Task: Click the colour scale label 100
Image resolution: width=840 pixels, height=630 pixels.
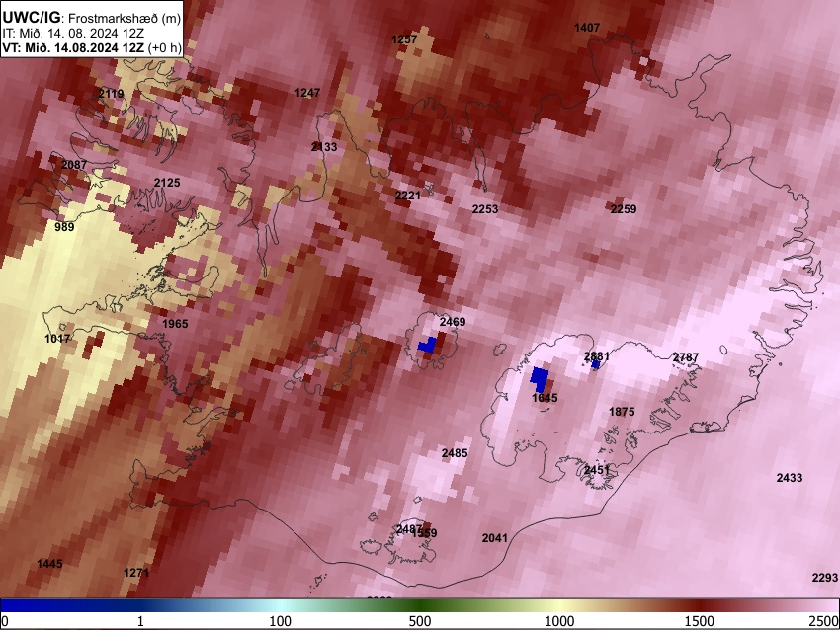Action: pos(280,621)
